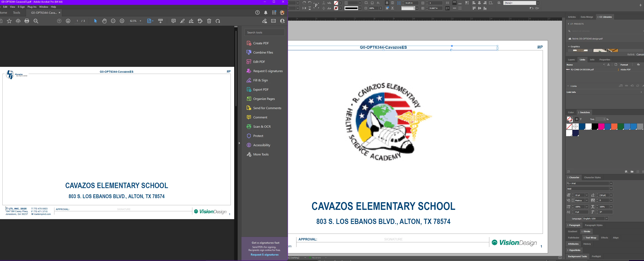The image size is (644, 261).
Task: Click the Delete trash icon in Acrobat
Action: 209,21
